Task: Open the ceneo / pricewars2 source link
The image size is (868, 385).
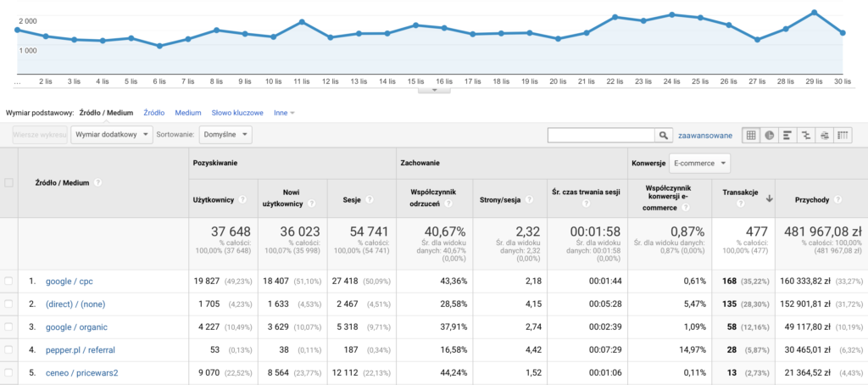Action: click(82, 373)
